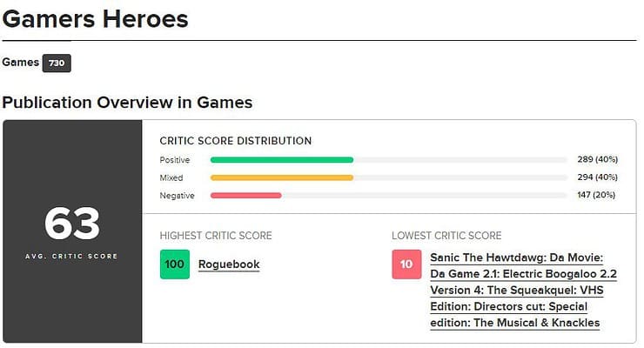Screen dimensions: 644x348
Task: Select the Games 730 count badge
Action: click(57, 64)
